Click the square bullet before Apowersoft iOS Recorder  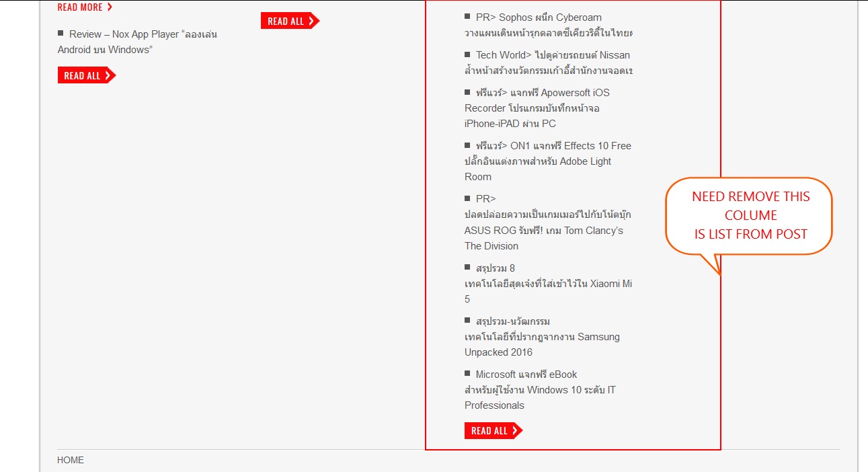(467, 92)
